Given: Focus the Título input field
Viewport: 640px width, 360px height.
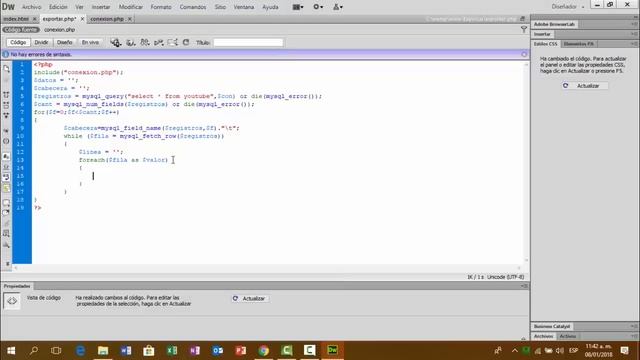Looking at the screenshot, I should point(248,42).
